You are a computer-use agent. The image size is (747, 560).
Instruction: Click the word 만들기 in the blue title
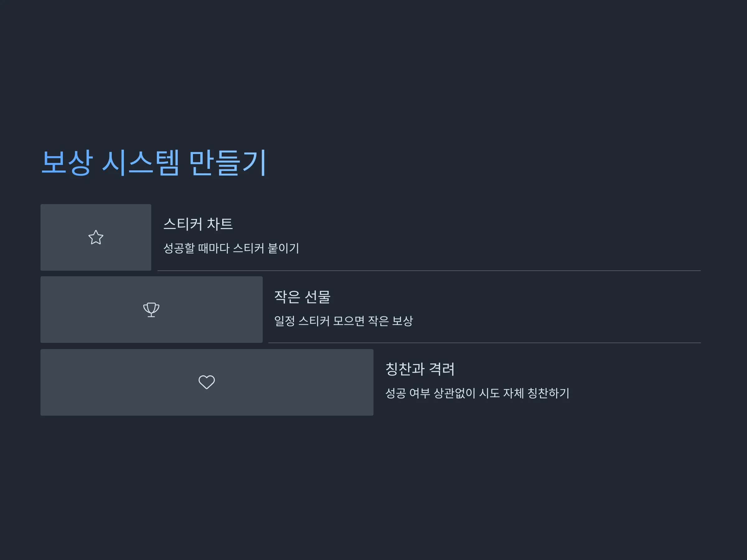click(x=228, y=163)
